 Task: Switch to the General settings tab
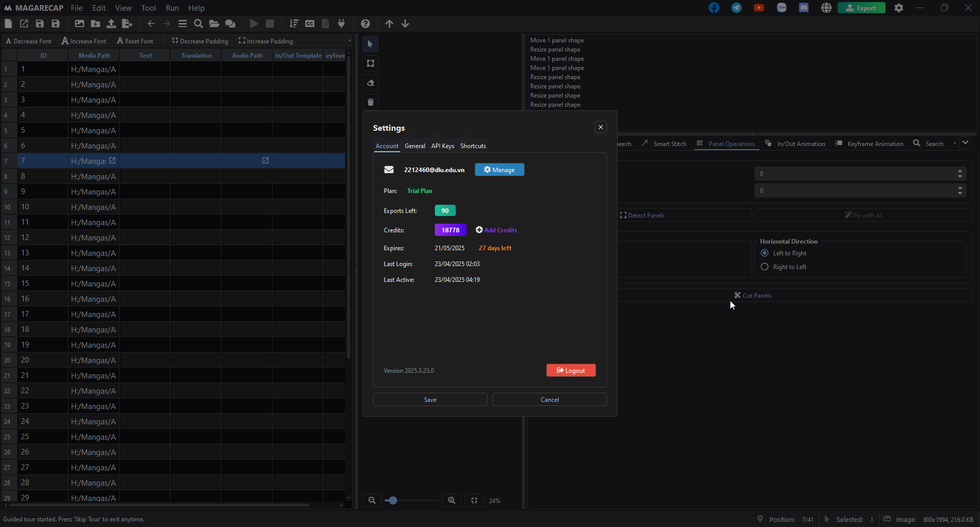[x=415, y=146]
